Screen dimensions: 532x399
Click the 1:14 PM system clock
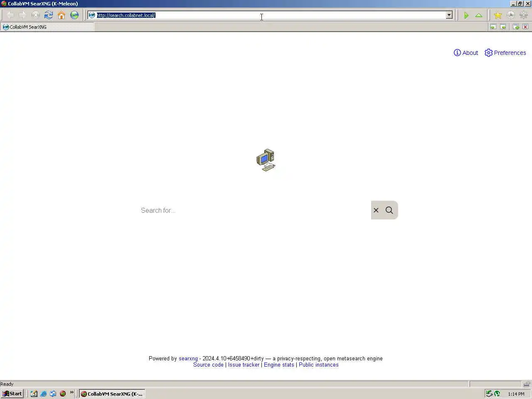516,394
